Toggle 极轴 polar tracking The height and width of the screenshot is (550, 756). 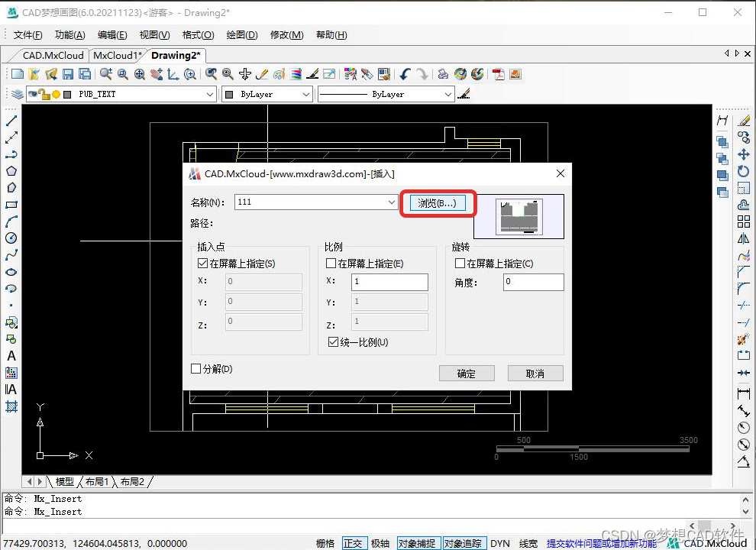pos(380,543)
